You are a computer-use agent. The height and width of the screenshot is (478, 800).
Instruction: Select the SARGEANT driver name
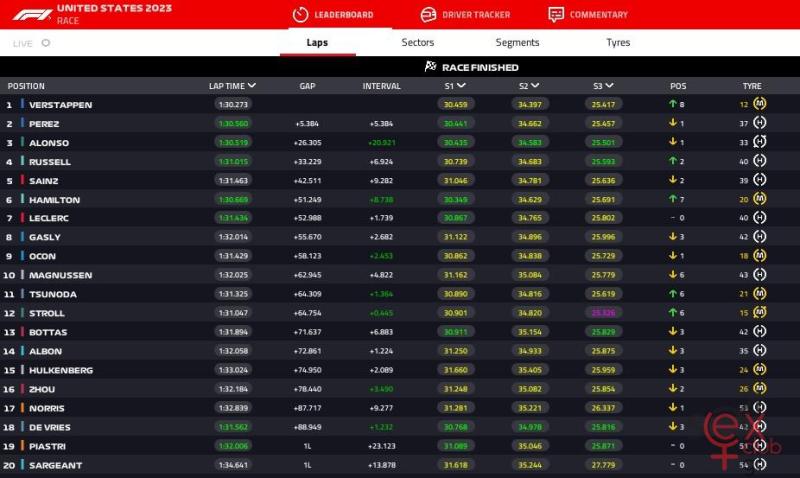tap(56, 465)
